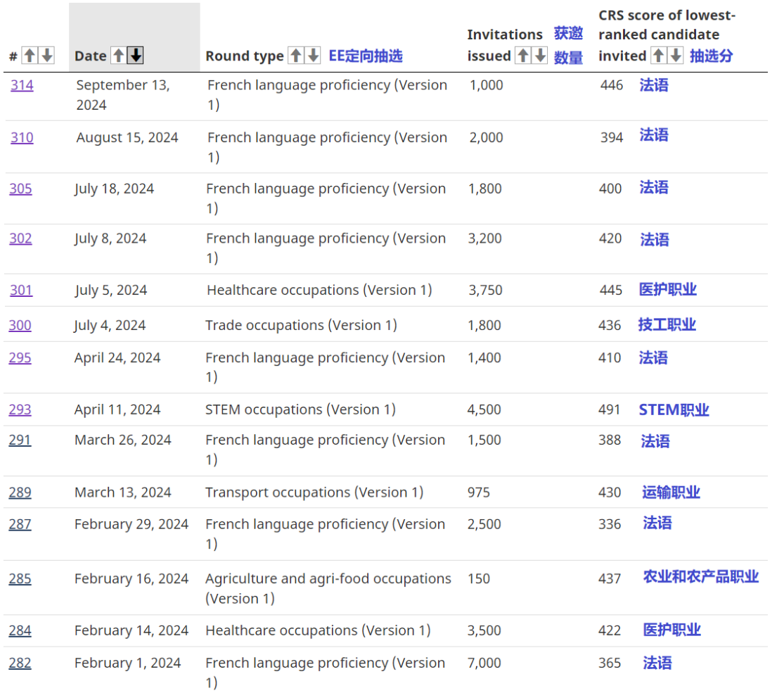Sort the # column ascending

click(x=30, y=55)
